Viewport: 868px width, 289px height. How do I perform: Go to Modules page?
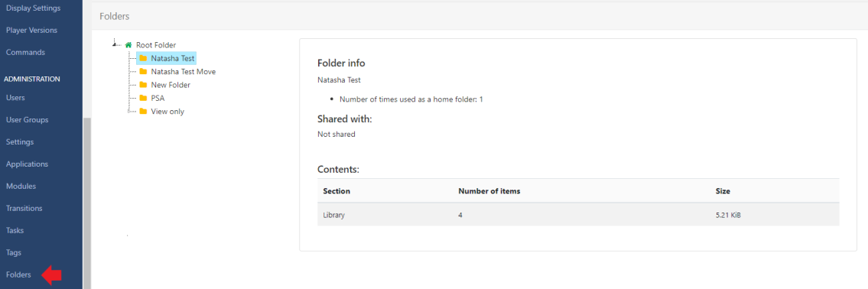click(21, 187)
